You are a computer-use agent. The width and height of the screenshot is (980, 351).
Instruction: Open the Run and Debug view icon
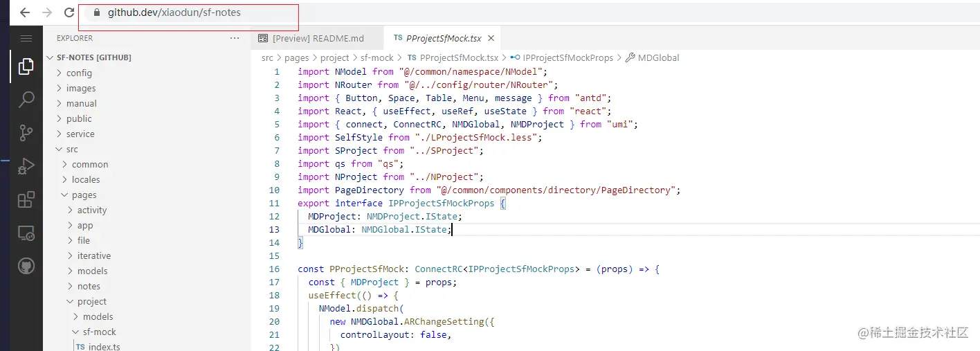[x=26, y=166]
